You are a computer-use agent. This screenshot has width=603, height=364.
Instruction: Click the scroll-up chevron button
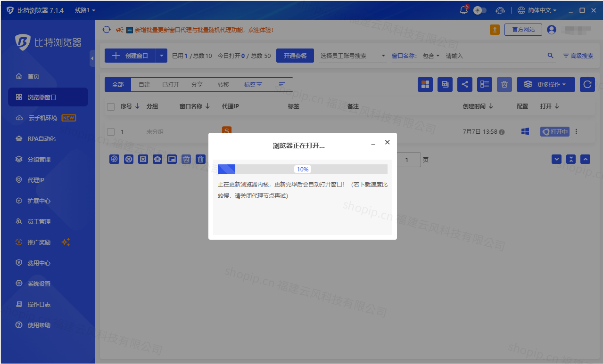585,159
